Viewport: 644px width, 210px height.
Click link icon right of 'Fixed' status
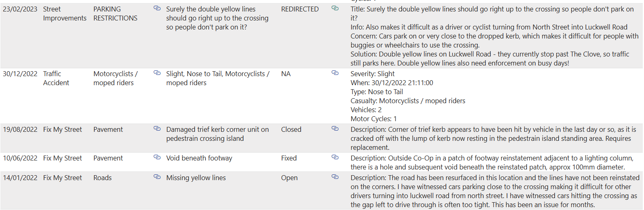pyautogui.click(x=335, y=157)
